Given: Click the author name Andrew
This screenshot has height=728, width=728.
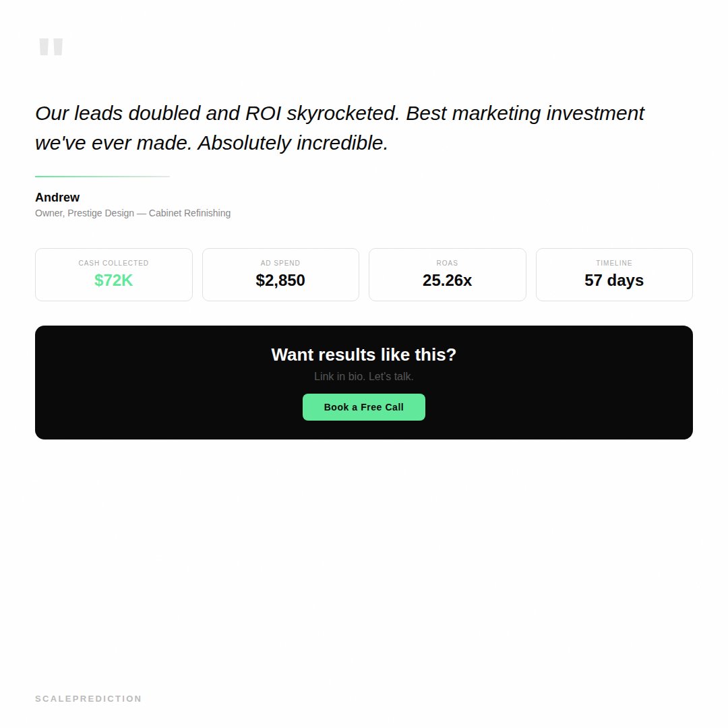Looking at the screenshot, I should pyautogui.click(x=57, y=198).
